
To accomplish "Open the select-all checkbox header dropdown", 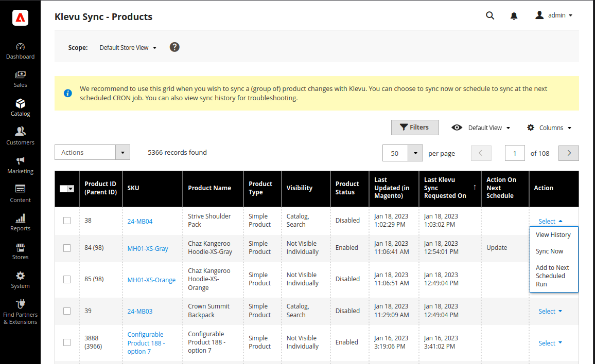I will [x=71, y=189].
